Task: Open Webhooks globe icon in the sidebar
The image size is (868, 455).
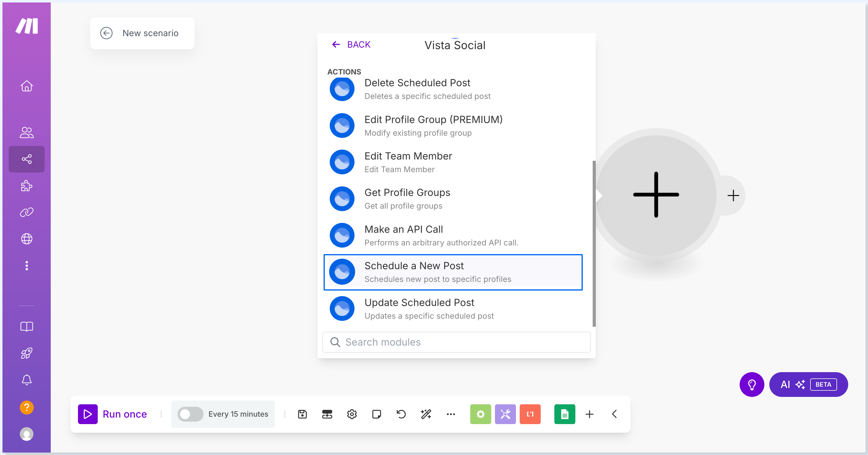Action: [x=27, y=239]
